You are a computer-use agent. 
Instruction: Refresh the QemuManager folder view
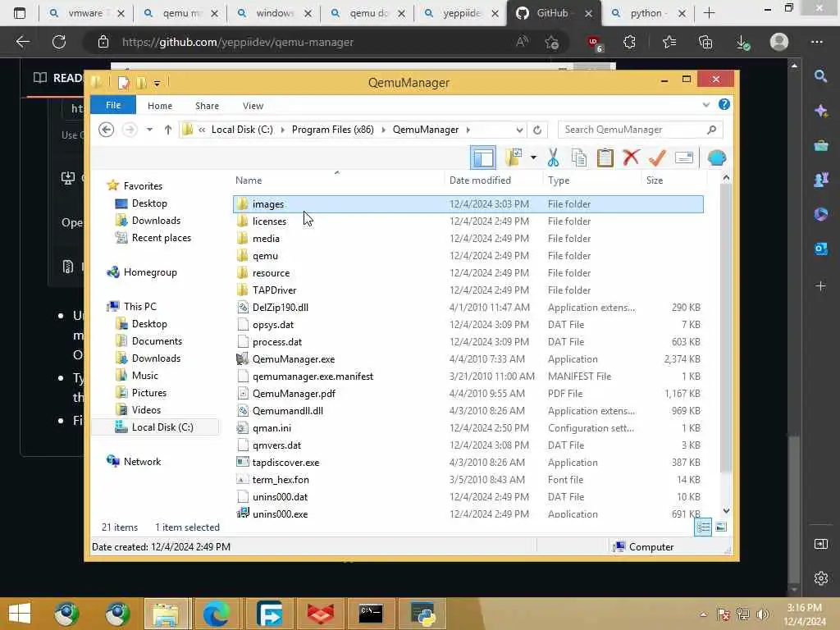[x=537, y=130]
